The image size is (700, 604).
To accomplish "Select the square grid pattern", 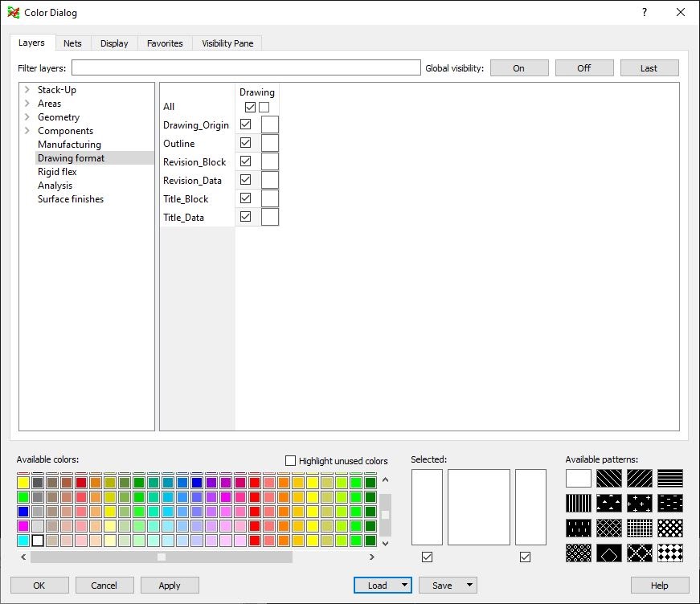I will 640,528.
